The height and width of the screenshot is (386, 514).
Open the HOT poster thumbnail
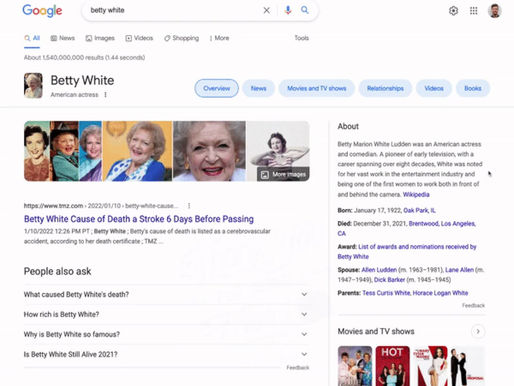(393, 366)
